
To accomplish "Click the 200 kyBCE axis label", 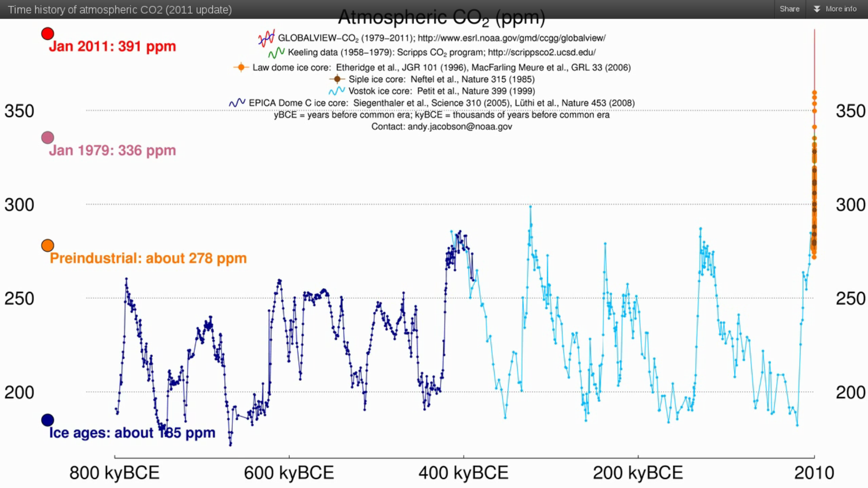I will [x=638, y=473].
